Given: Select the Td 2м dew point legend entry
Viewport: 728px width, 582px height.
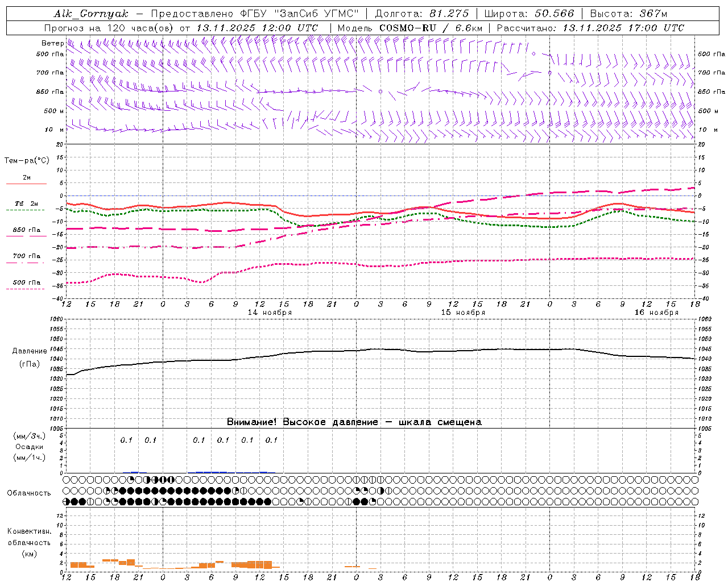Looking at the screenshot, I should 27,203.
